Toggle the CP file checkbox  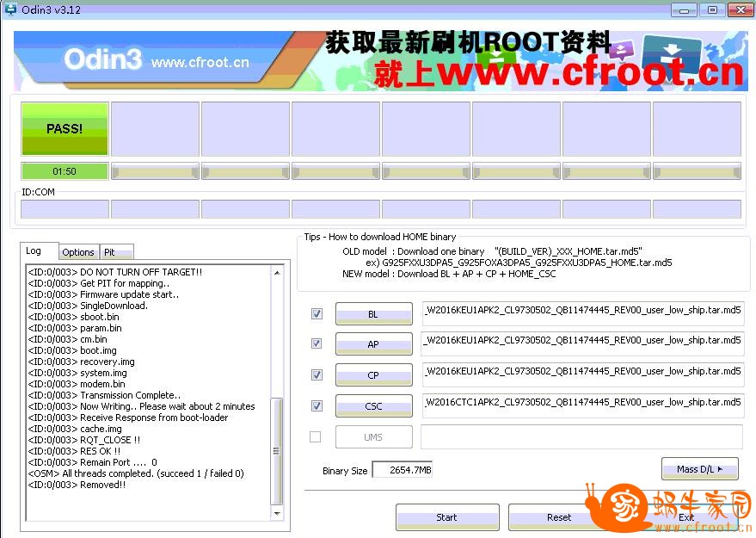317,374
